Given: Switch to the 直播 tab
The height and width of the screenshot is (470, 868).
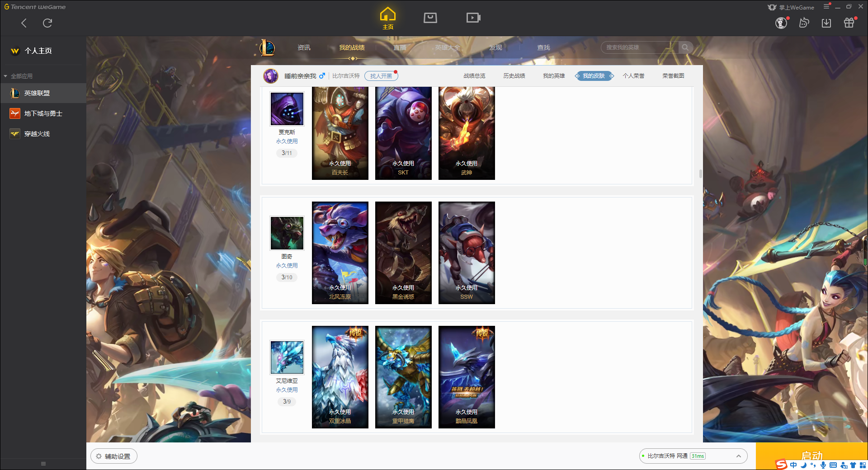Looking at the screenshot, I should 400,47.
